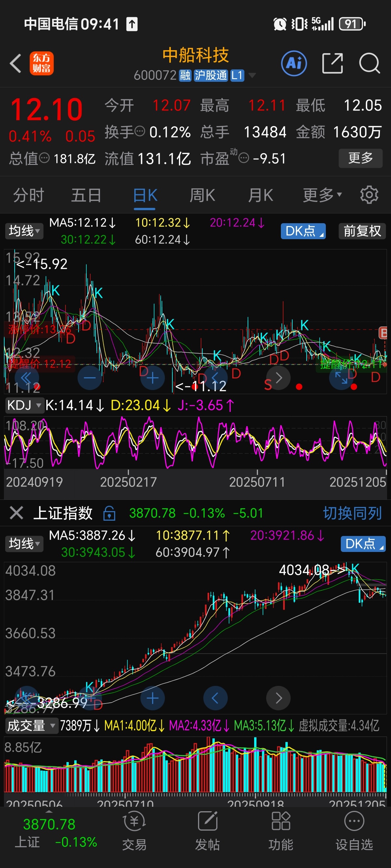Move index chart right with arrow button
Viewport: 391px width, 868px height.
278,698
